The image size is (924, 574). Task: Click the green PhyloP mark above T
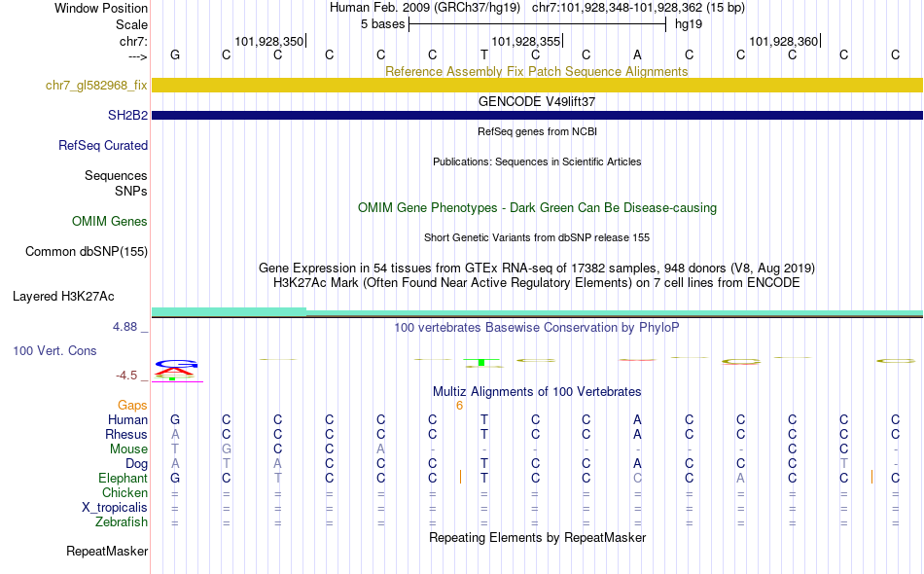pyautogui.click(x=481, y=362)
